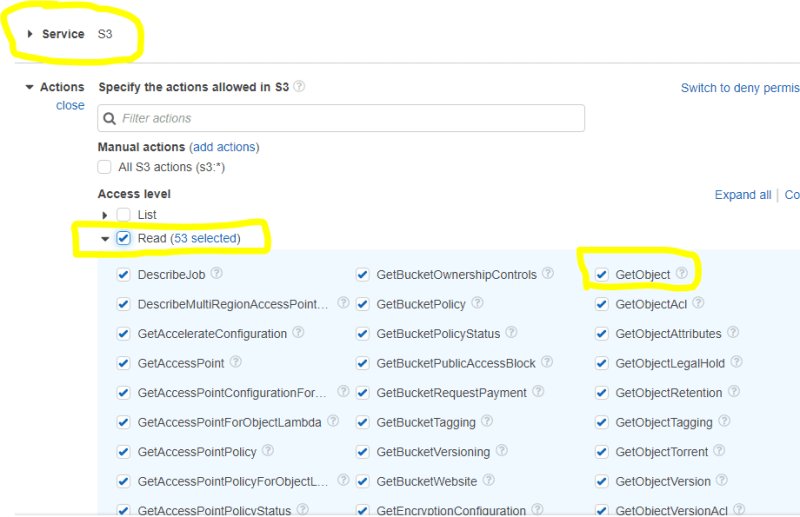Expand the List access level

coord(105,215)
